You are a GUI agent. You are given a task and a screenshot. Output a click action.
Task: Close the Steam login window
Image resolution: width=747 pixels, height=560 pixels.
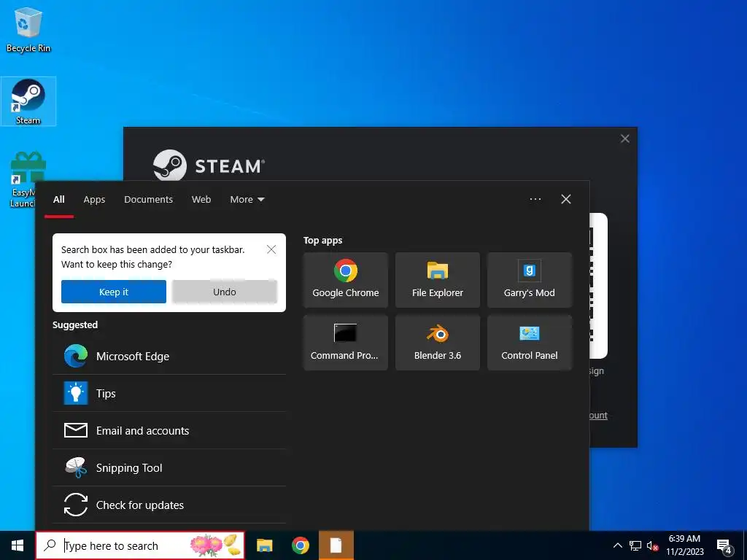(625, 139)
